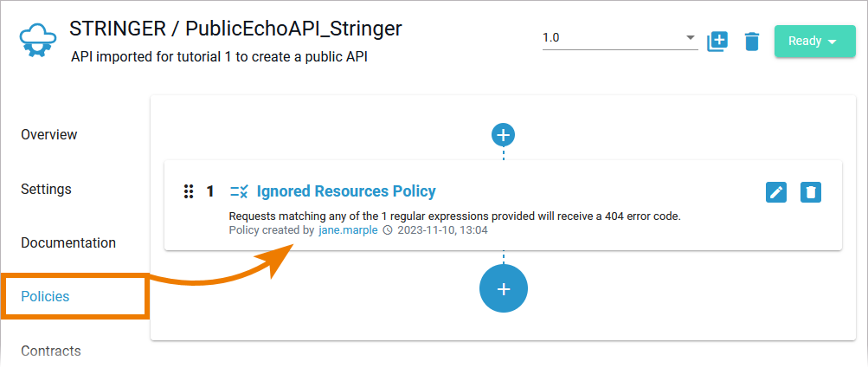This screenshot has height=368, width=868.
Task: Open the Contracts tab
Action: tap(51, 351)
